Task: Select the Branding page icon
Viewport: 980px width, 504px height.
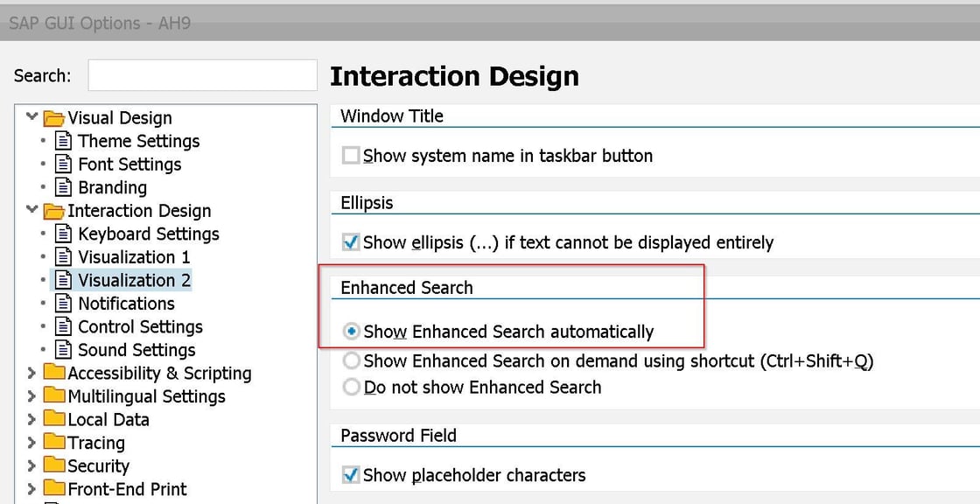Action: tap(65, 187)
